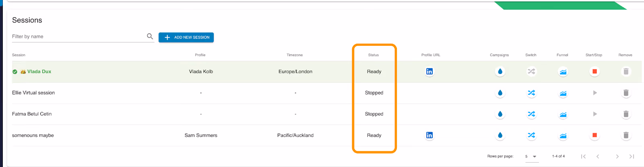View funnel for Vlada Dux session
This screenshot has width=644, height=167.
tap(563, 72)
